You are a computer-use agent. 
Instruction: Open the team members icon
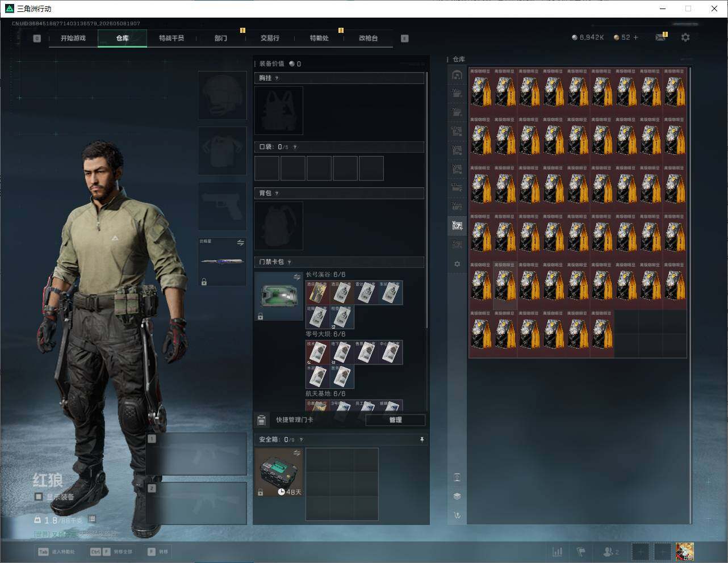tap(611, 552)
